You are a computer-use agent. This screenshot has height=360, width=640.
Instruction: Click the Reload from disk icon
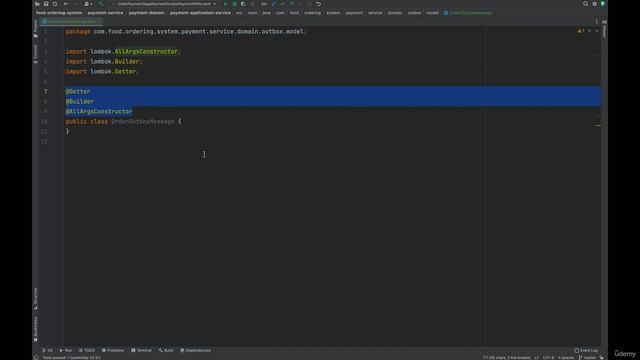click(x=55, y=4)
